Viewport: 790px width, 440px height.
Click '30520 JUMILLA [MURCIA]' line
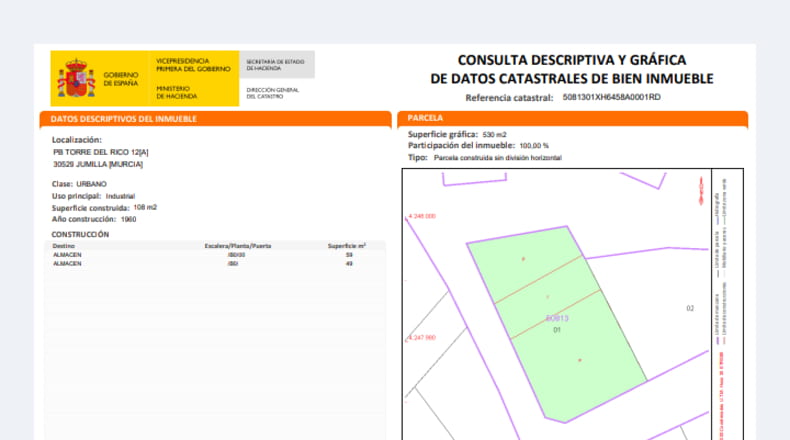(x=98, y=164)
